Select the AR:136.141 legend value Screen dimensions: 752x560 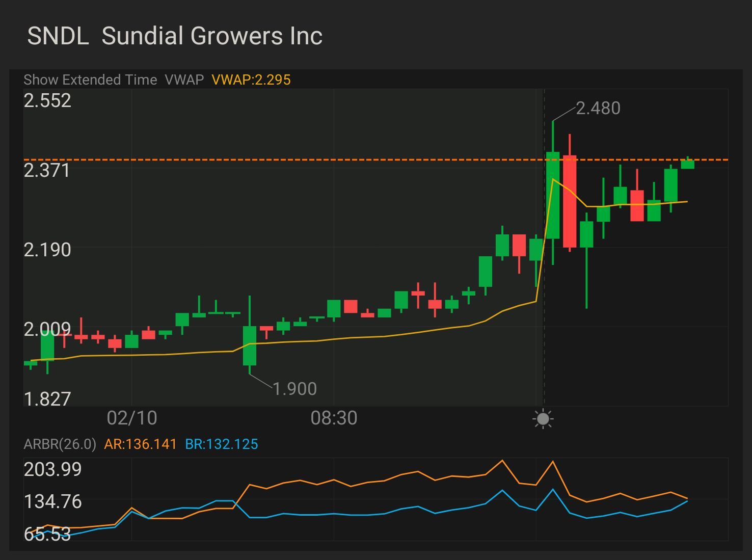point(140,444)
